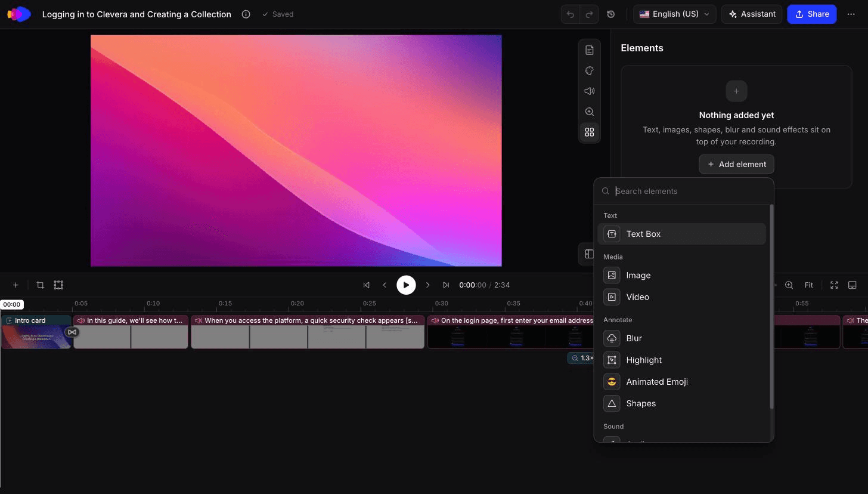Select the crop tool in the timeline toolbar

coord(41,285)
